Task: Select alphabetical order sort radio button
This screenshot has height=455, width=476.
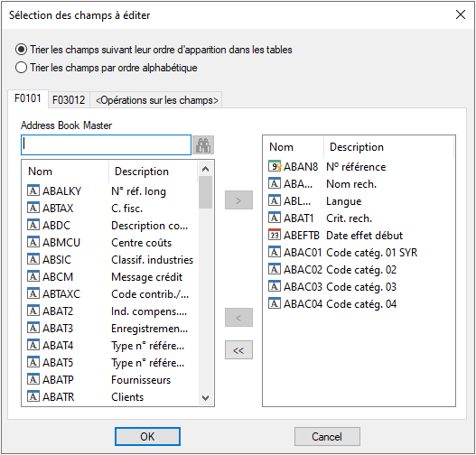Action: click(x=21, y=68)
